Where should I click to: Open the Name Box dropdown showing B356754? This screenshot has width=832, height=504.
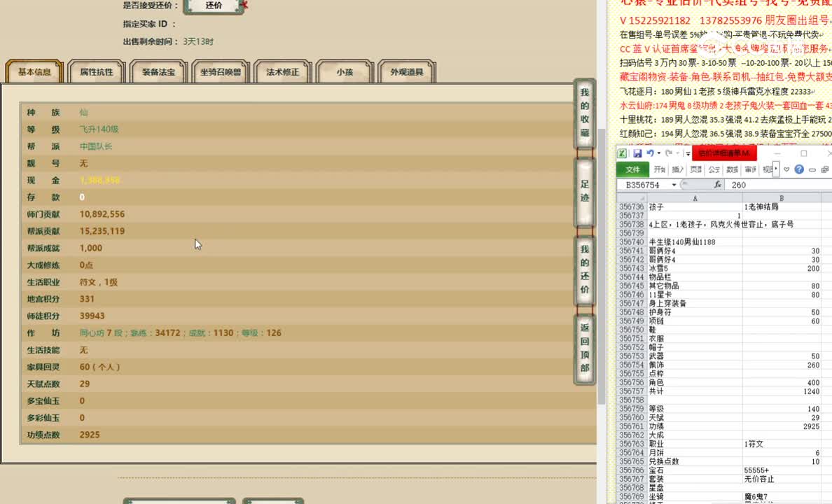point(674,185)
